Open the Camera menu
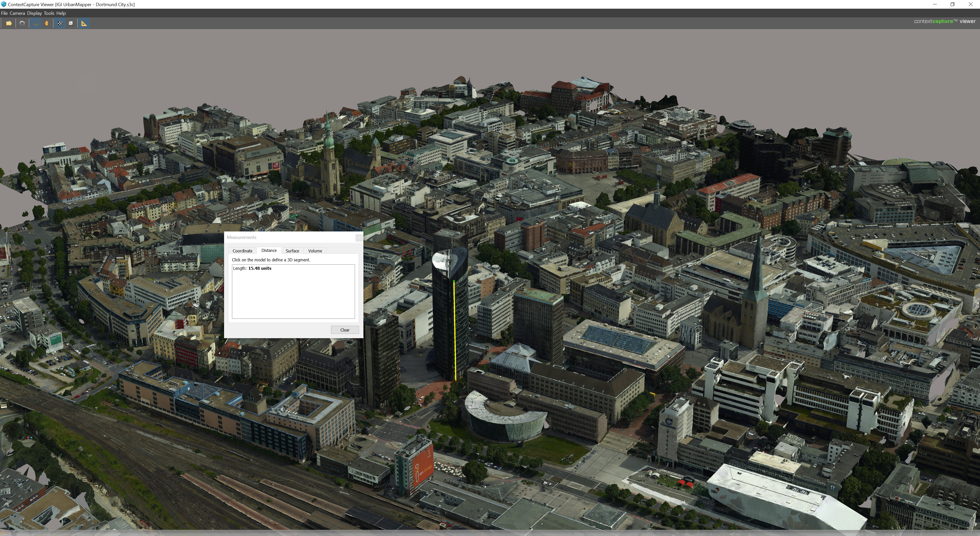 pos(17,13)
